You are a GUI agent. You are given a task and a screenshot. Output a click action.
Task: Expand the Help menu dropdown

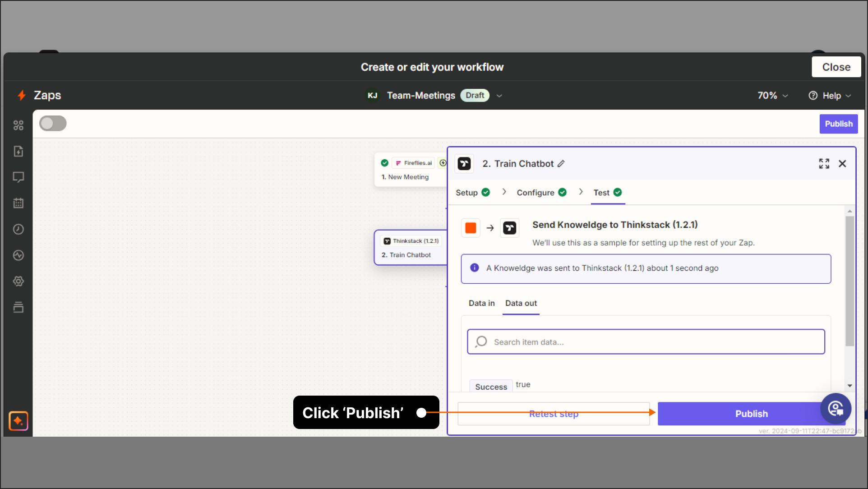pyautogui.click(x=830, y=96)
